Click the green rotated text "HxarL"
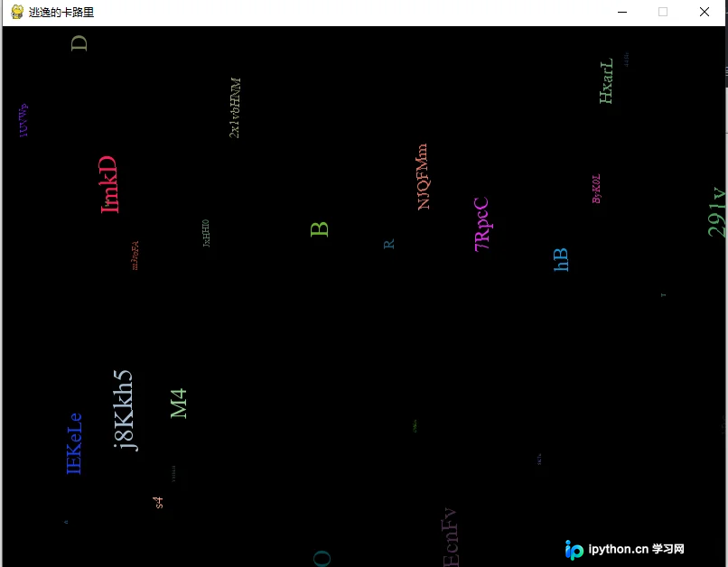The width and height of the screenshot is (728, 567). tap(606, 80)
